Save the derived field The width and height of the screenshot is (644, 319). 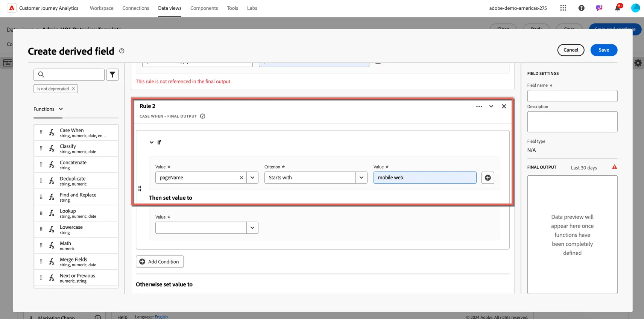[604, 50]
